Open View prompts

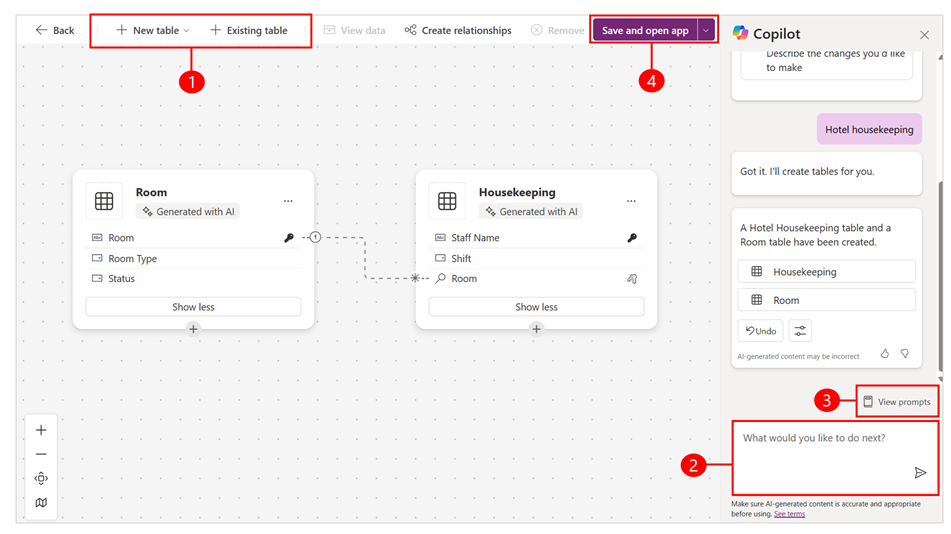coord(897,402)
